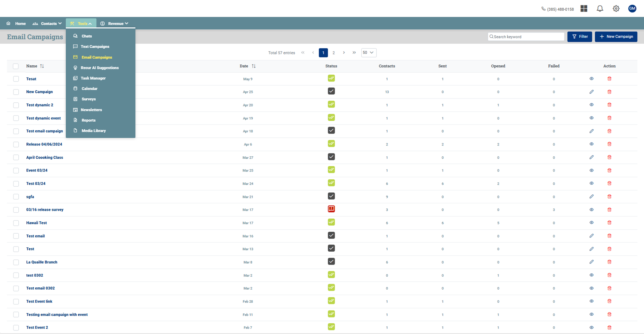The image size is (644, 334).
Task: Select Recur AI Suggestions in the menu
Action: pyautogui.click(x=99, y=68)
